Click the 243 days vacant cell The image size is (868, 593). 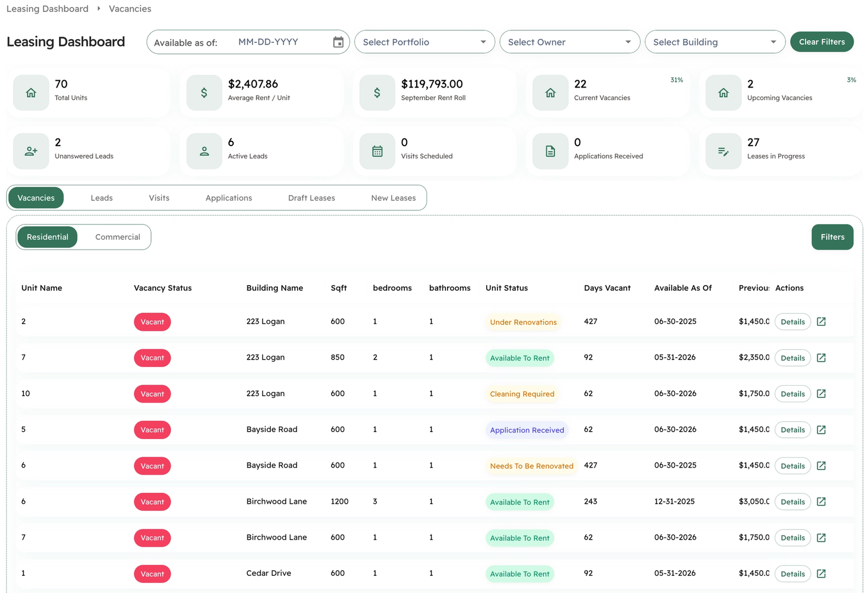point(590,501)
